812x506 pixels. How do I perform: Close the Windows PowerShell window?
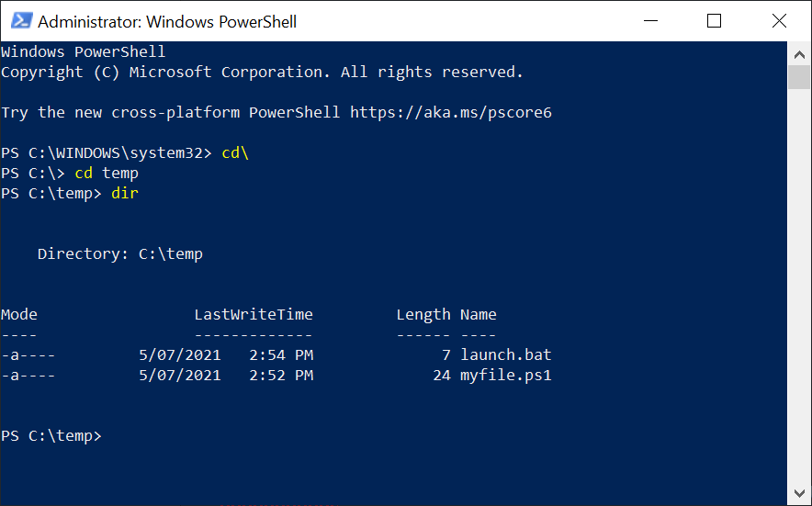[779, 20]
